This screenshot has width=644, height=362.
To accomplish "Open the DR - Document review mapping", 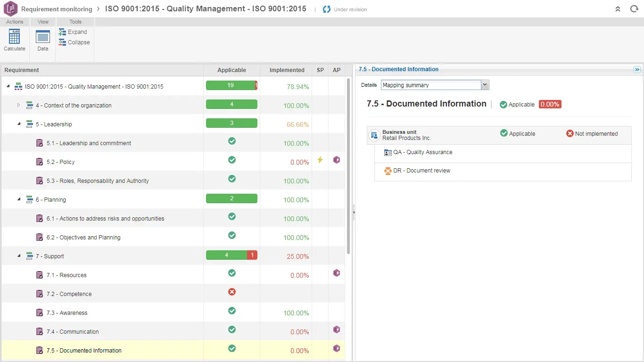I will click(x=421, y=171).
